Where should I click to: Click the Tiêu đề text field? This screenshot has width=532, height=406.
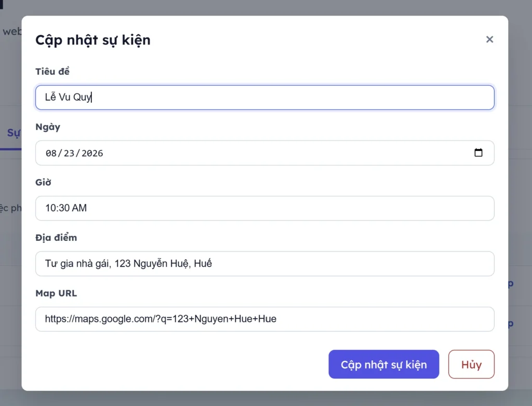264,98
